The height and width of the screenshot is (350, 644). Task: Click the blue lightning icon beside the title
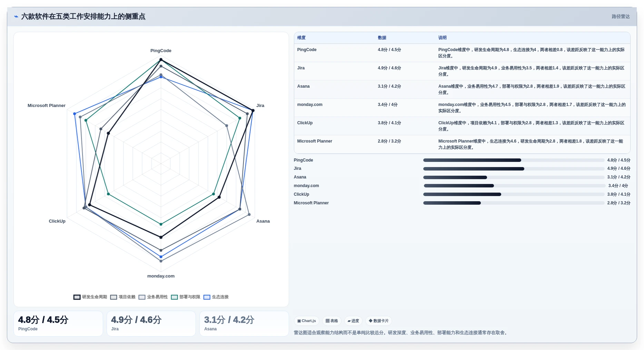16,17
